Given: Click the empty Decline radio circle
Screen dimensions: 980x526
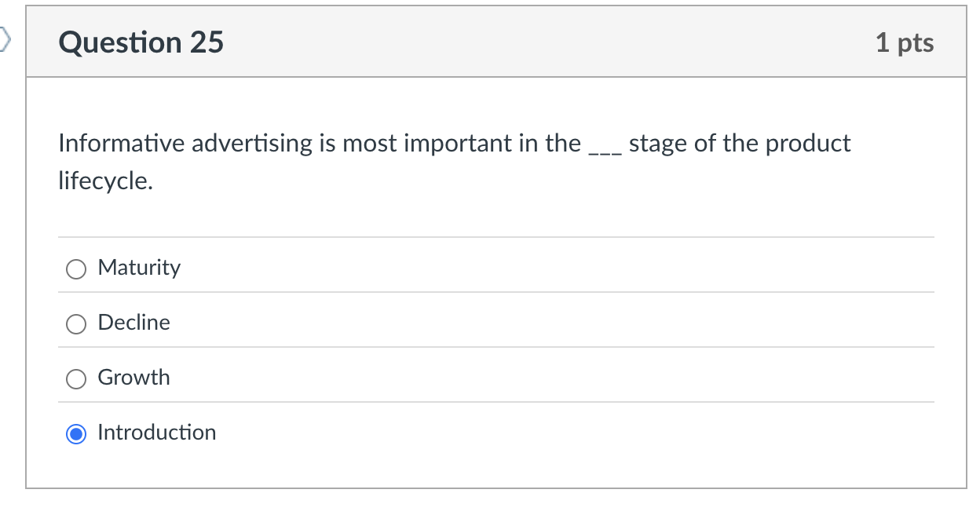Looking at the screenshot, I should tap(76, 323).
